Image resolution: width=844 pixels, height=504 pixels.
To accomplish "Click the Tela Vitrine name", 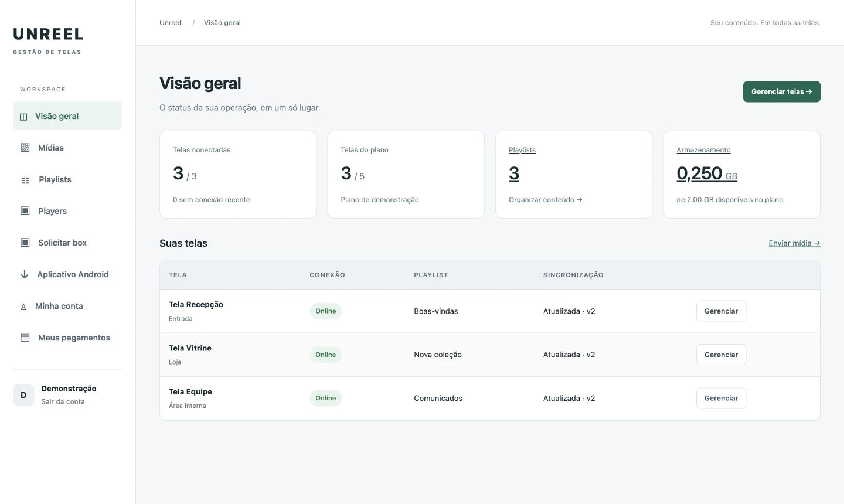I will (x=190, y=348).
